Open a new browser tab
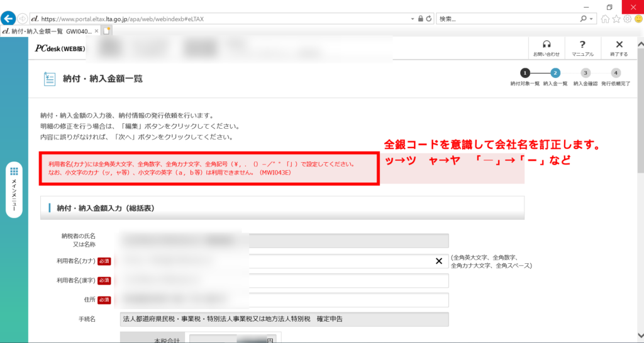 pos(107,31)
